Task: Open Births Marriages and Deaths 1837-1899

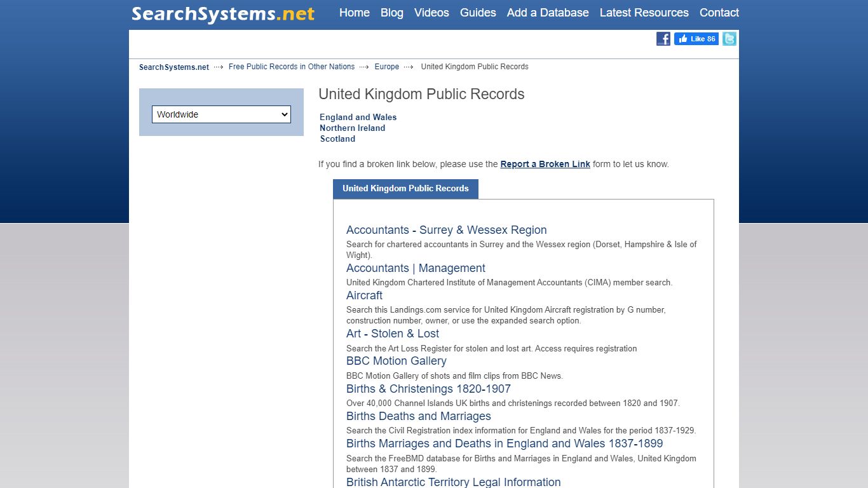Action: click(x=505, y=444)
